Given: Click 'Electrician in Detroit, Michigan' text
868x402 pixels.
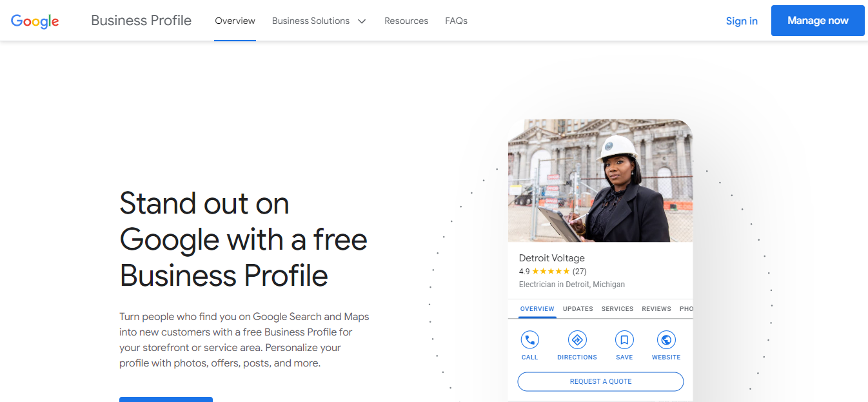Looking at the screenshot, I should click(x=572, y=285).
